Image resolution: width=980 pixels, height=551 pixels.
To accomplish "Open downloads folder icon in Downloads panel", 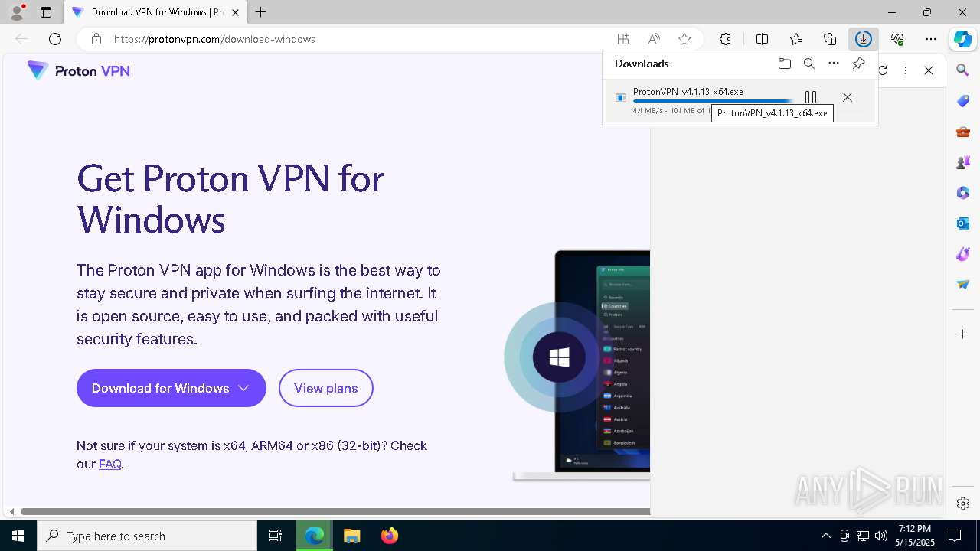I will click(x=785, y=64).
